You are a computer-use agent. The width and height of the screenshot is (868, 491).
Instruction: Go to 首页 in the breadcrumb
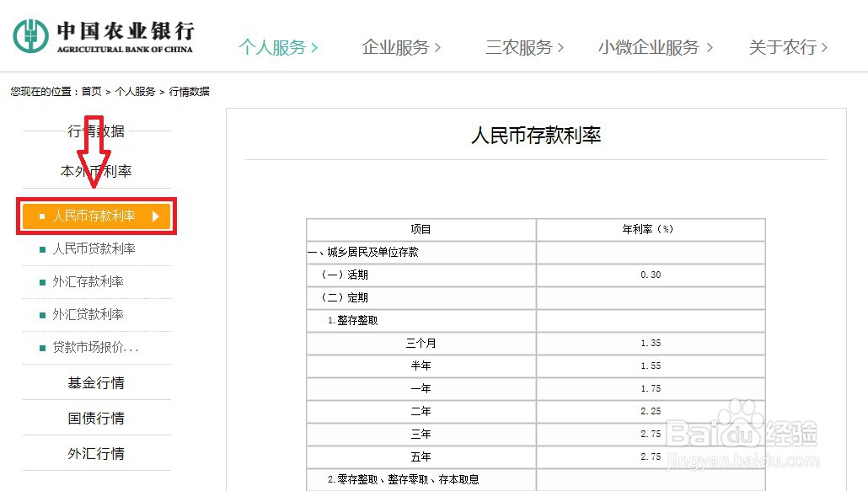91,91
